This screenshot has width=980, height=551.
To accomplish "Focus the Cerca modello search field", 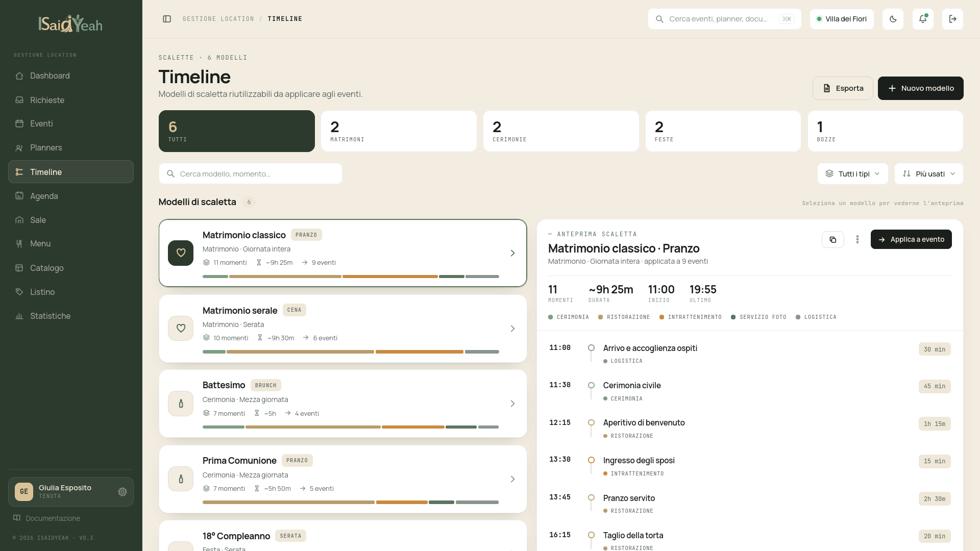I will pos(251,174).
